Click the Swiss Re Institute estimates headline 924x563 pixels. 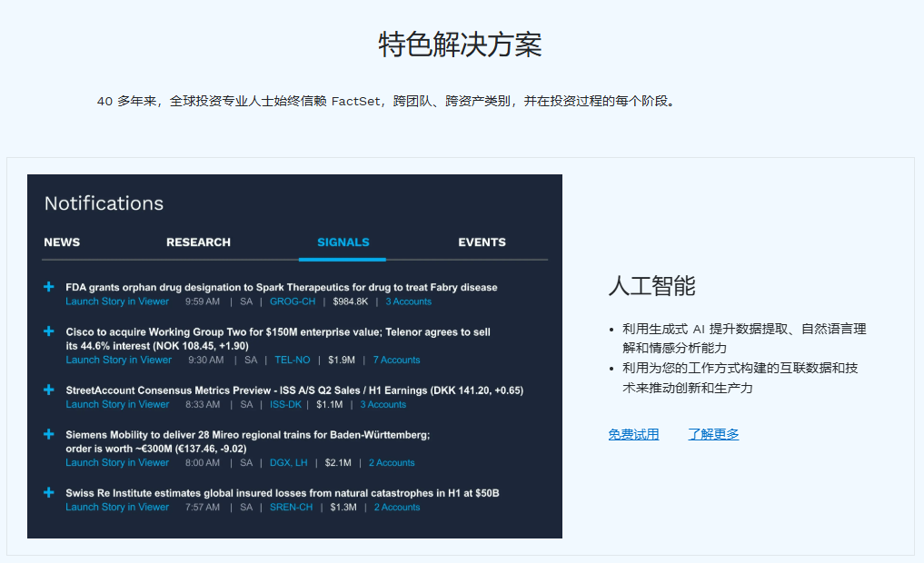tap(283, 493)
